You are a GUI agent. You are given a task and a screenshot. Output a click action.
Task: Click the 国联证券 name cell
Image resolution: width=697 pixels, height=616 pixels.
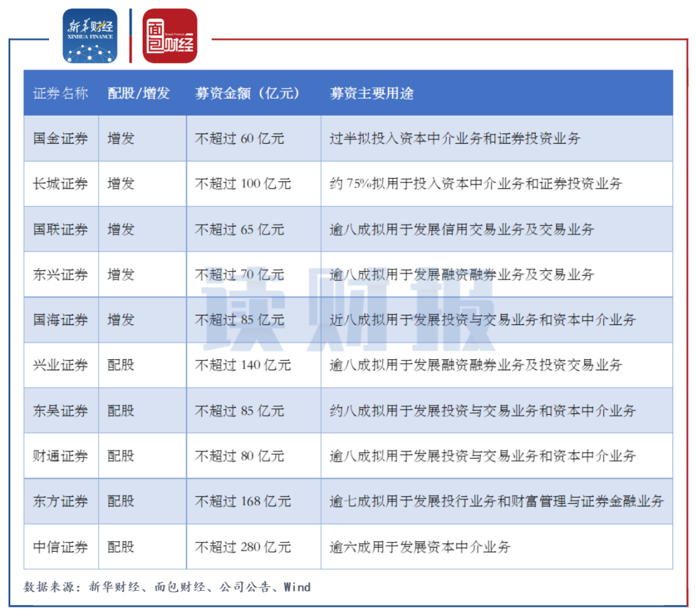click(x=61, y=230)
